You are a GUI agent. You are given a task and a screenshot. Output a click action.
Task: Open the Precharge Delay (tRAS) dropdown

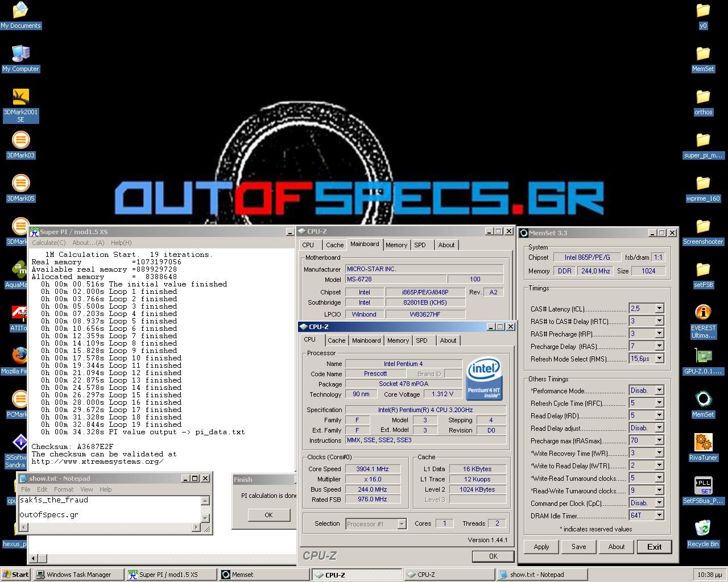[659, 346]
